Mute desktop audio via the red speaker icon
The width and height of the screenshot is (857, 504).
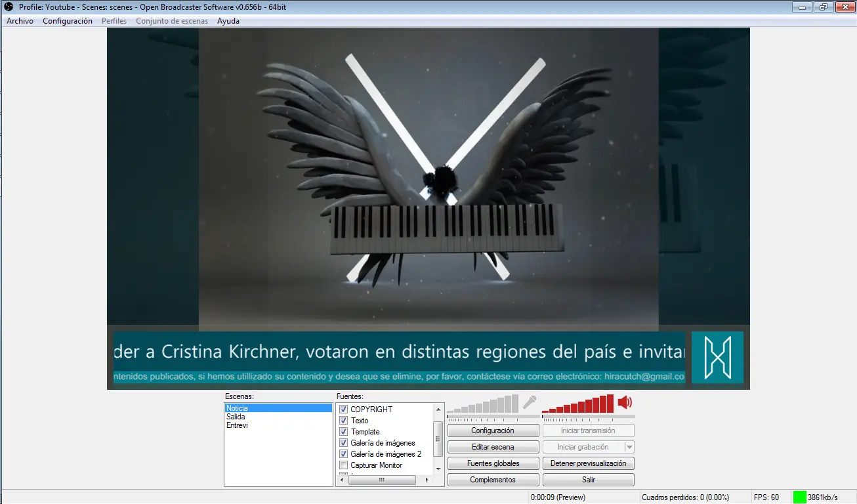coord(625,402)
